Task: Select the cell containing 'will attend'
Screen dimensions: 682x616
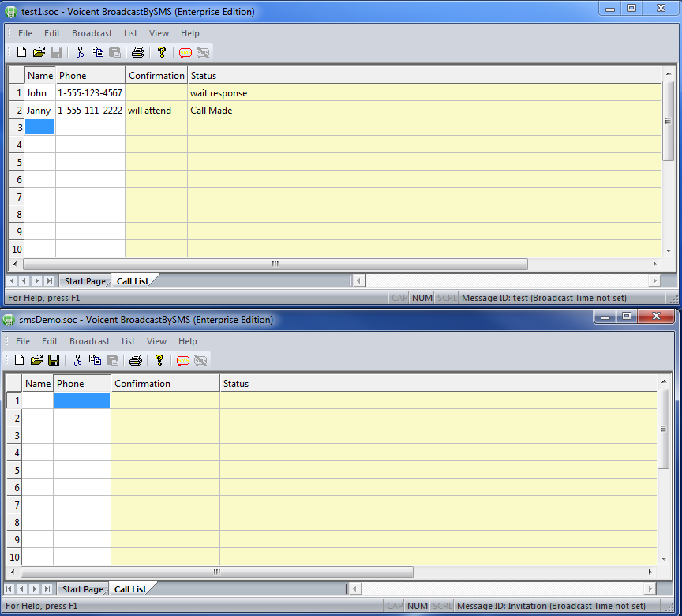Action: tap(156, 111)
